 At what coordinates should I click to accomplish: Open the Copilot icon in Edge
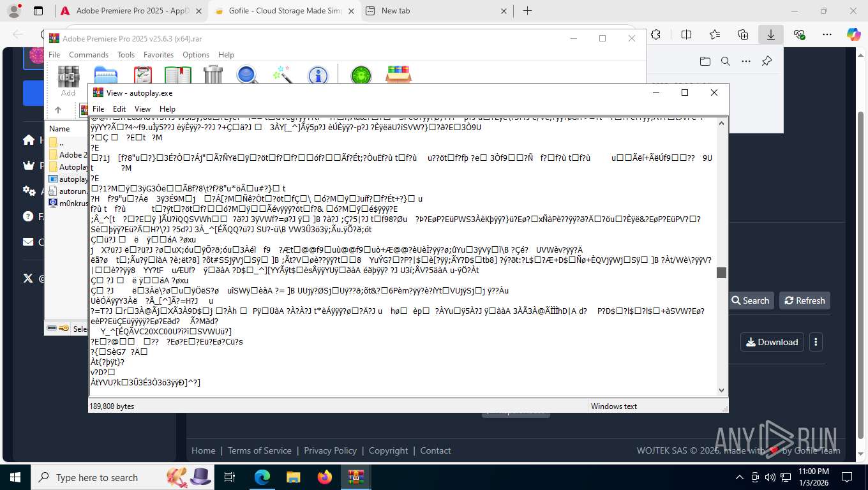853,34
